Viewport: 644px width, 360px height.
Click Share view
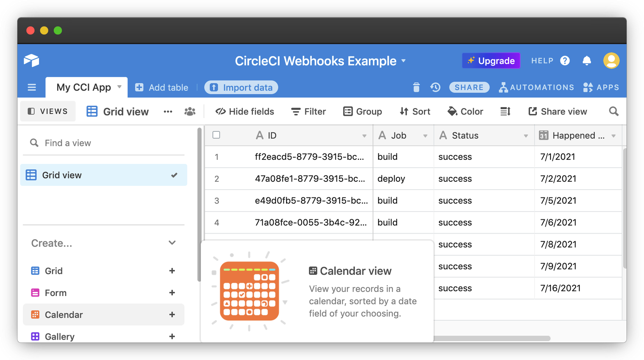point(558,112)
